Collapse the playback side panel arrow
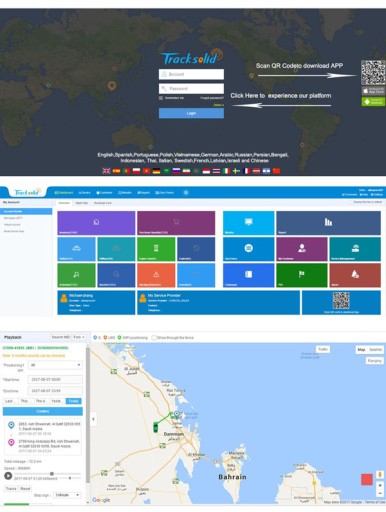 click(93, 419)
